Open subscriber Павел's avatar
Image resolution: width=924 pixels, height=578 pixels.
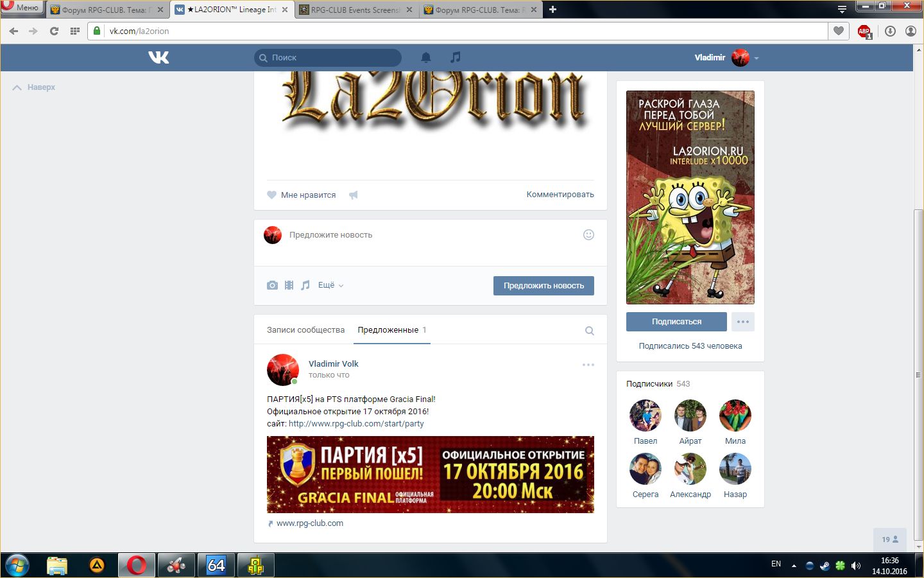pyautogui.click(x=646, y=415)
